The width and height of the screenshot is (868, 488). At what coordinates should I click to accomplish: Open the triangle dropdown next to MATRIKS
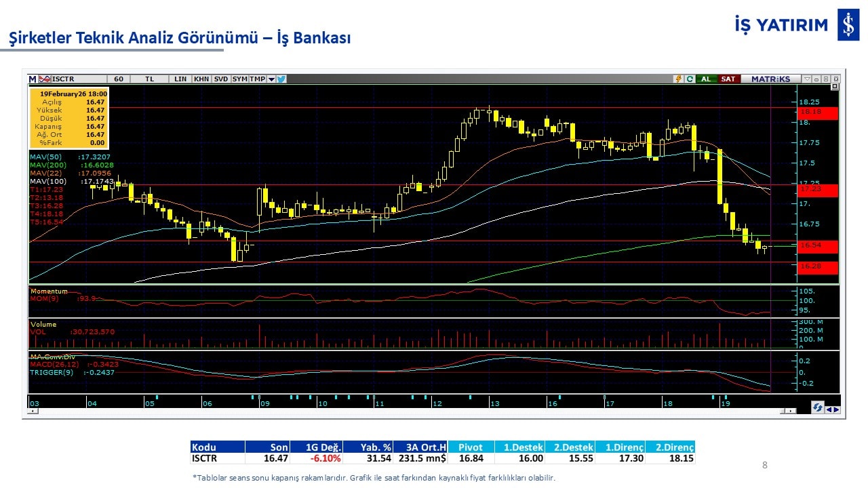pos(806,79)
